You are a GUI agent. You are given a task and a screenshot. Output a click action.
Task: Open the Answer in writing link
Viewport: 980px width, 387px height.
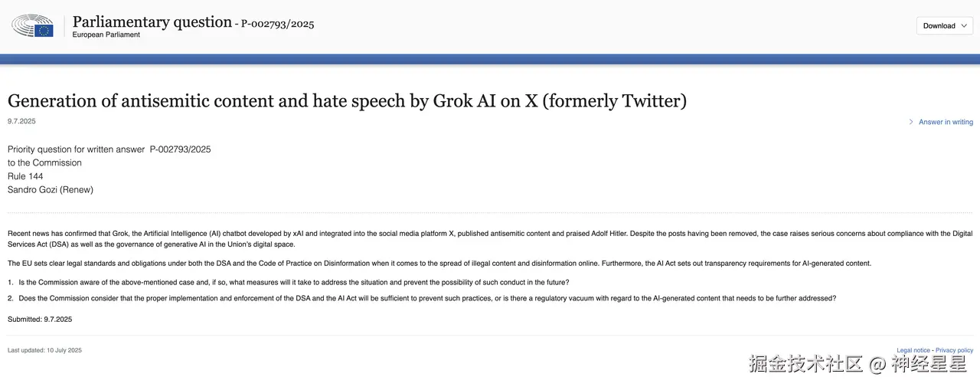click(946, 122)
